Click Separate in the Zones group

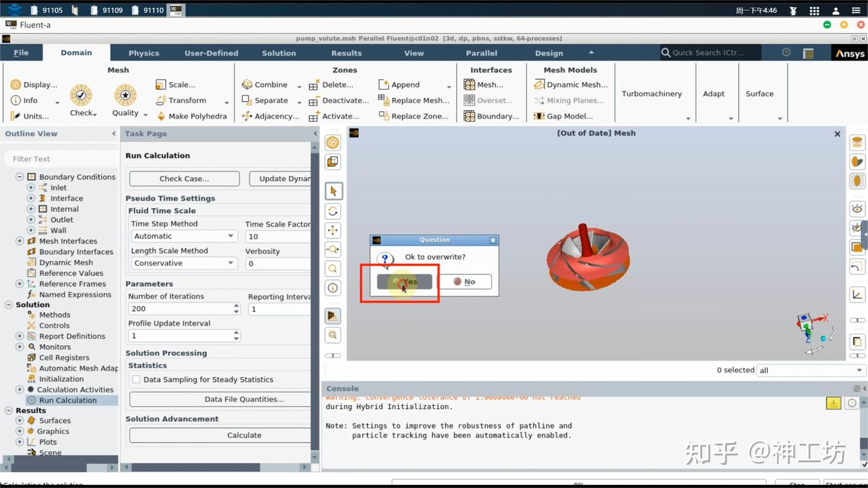pos(265,101)
